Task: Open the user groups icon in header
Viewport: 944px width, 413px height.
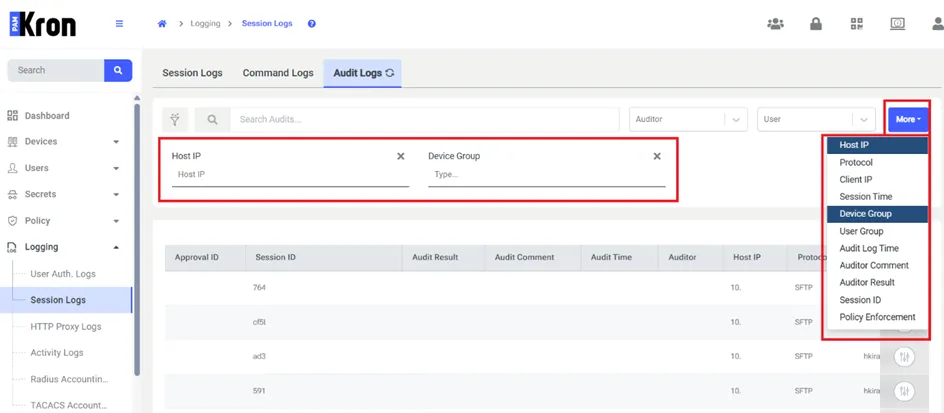Action: tap(775, 24)
